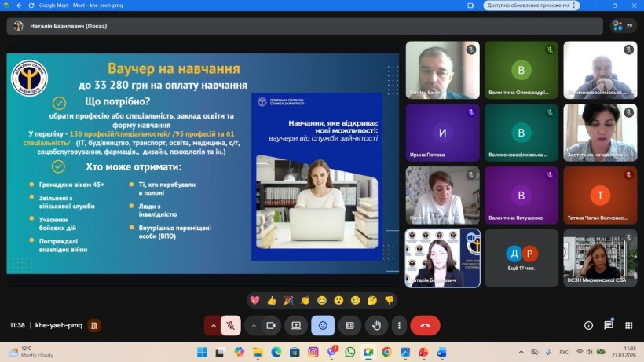The image size is (644, 362).
Task: Toggle the emoji reactions panel
Action: (323, 325)
